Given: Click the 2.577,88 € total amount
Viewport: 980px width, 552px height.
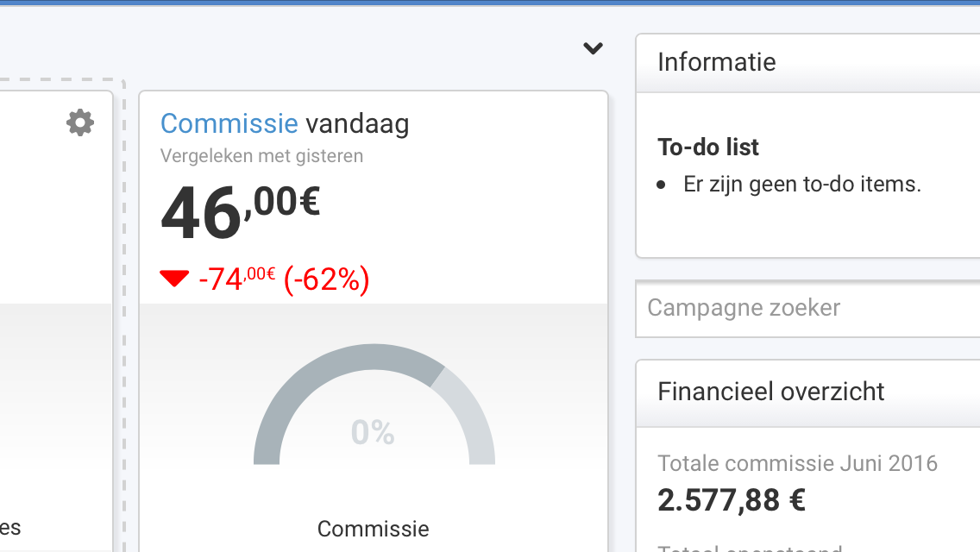Looking at the screenshot, I should click(732, 500).
